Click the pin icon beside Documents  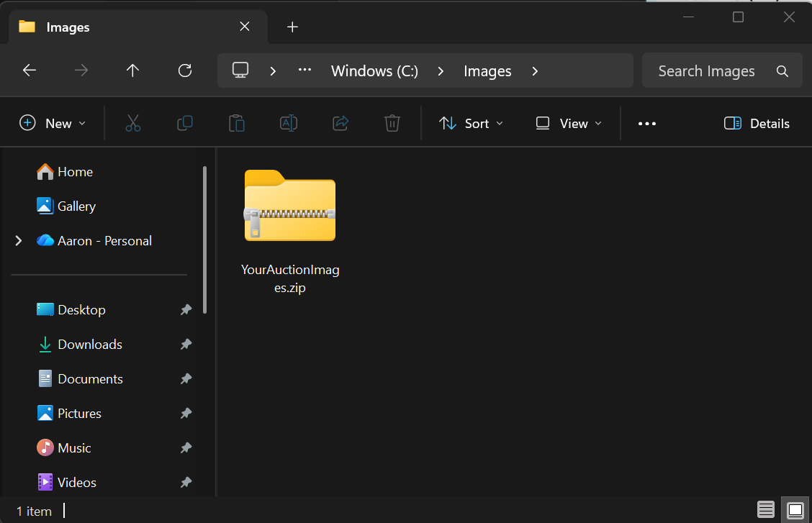pos(186,378)
